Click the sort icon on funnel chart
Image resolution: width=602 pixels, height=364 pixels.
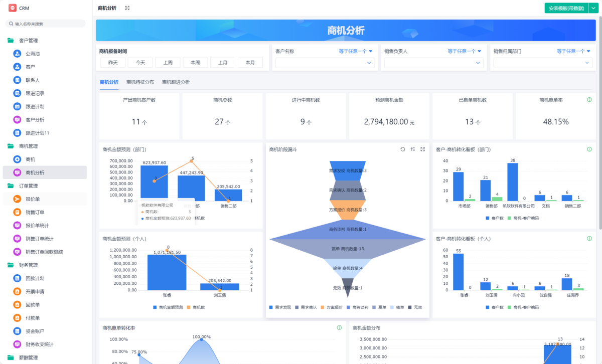pyautogui.click(x=412, y=149)
